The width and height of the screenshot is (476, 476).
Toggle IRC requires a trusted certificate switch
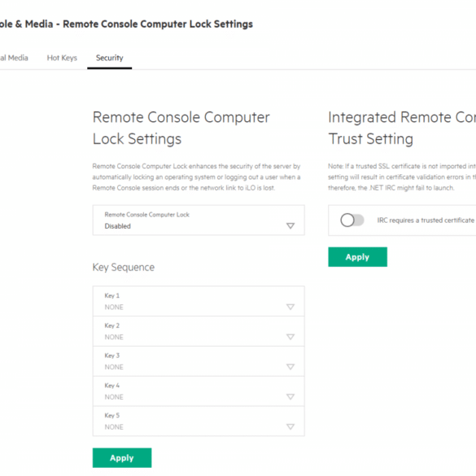[x=352, y=220]
